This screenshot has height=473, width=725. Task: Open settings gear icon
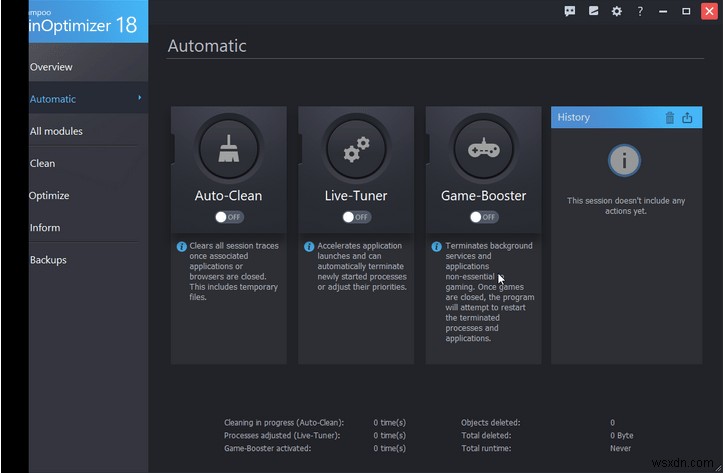pyautogui.click(x=616, y=11)
